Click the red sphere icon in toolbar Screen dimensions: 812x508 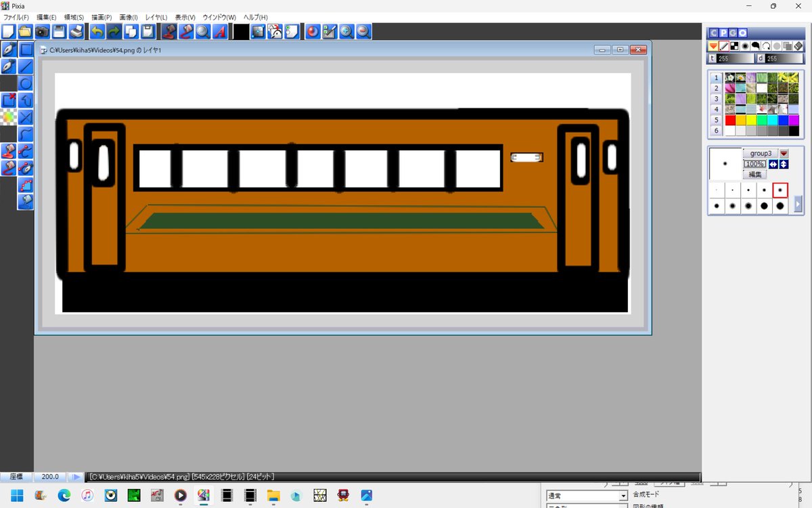click(313, 31)
